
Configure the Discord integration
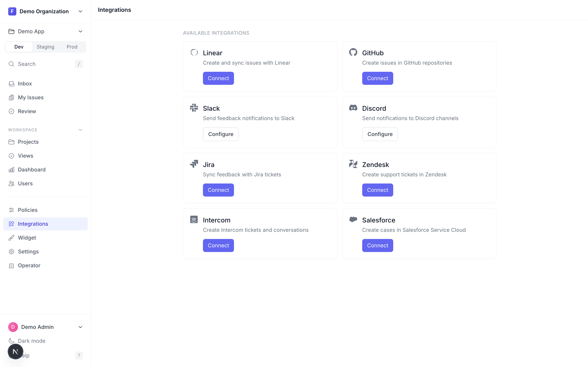(380, 134)
